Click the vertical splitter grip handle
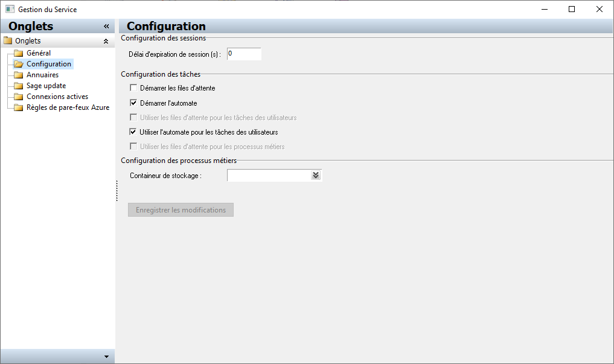Viewport: 614px width, 364px height. tap(117, 191)
